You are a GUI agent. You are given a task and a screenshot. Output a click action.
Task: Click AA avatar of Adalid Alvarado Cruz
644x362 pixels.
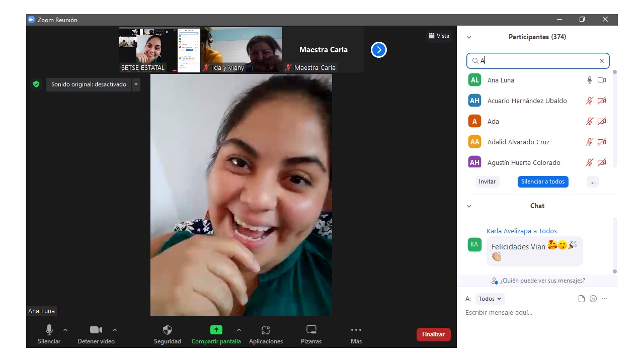[x=474, y=142]
